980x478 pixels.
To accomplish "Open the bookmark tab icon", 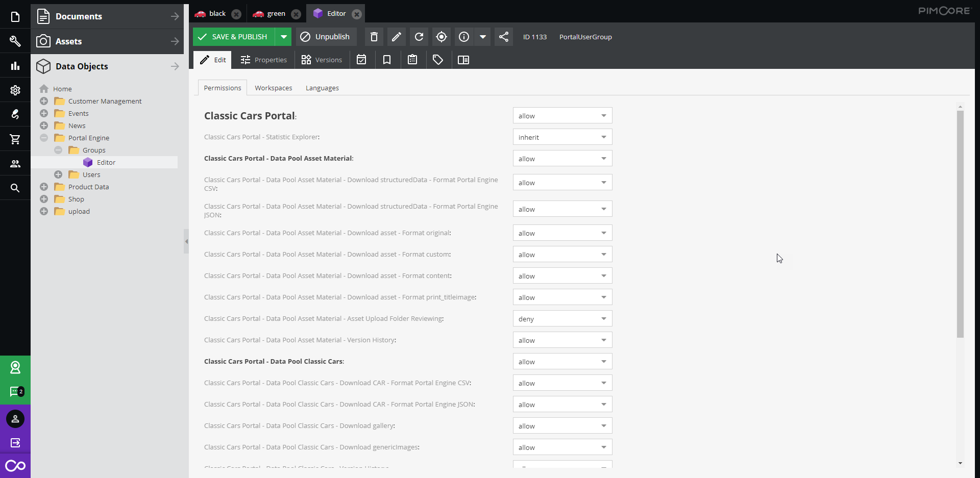I will [x=387, y=60].
